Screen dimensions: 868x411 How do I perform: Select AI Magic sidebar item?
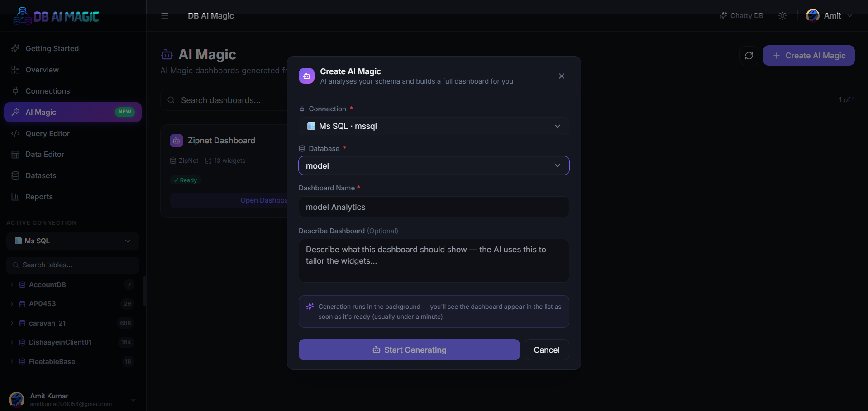coord(73,112)
